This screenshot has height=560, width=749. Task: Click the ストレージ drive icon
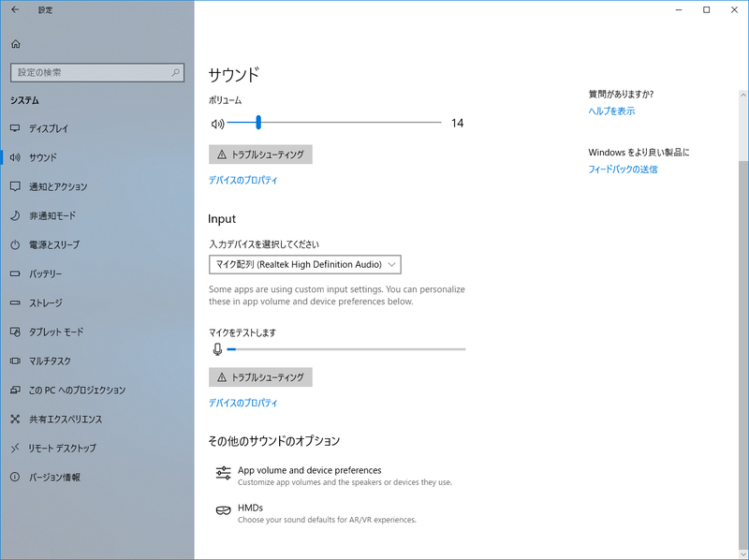[15, 302]
